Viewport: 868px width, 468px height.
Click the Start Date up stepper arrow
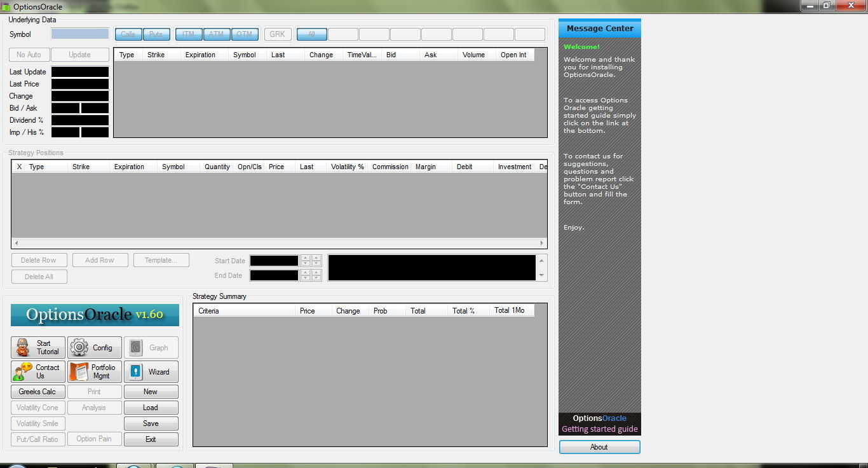(x=305, y=258)
